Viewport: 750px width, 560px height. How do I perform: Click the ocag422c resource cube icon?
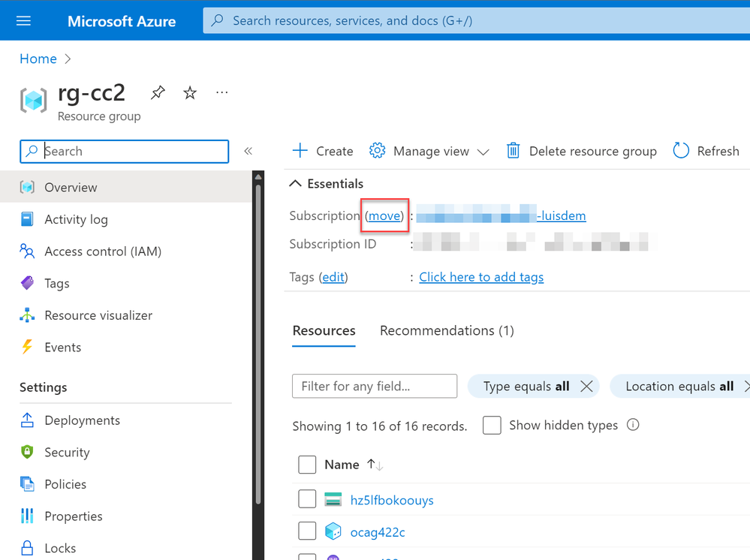(333, 531)
